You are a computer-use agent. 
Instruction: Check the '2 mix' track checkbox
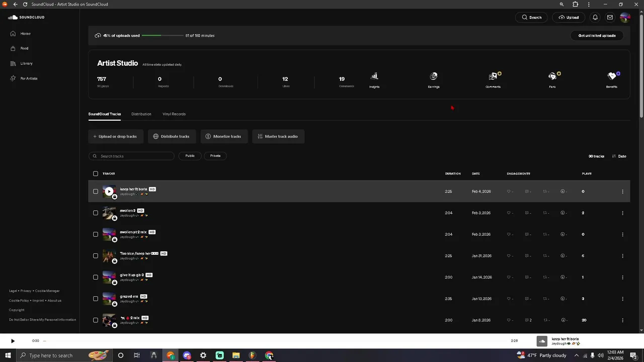[96, 320]
